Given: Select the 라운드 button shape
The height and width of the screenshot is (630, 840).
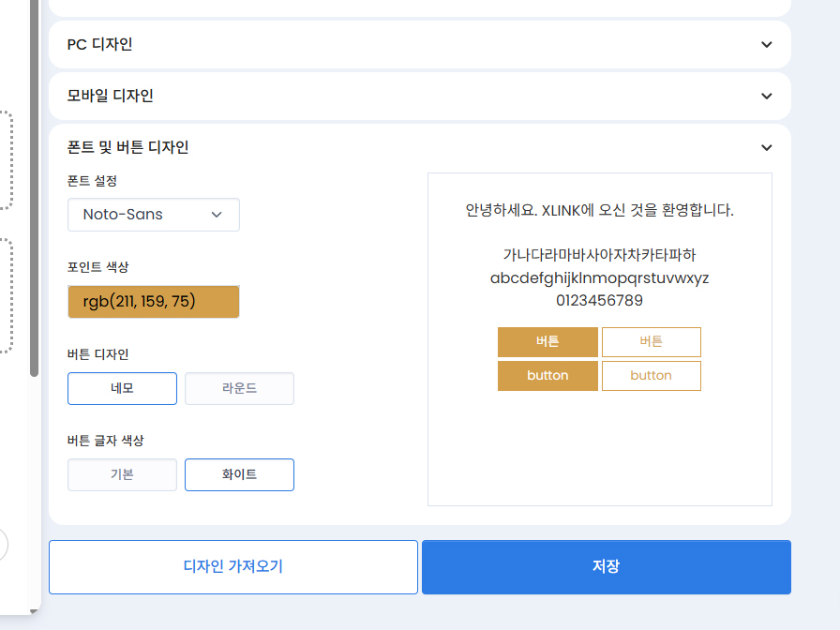Looking at the screenshot, I should coord(239,389).
